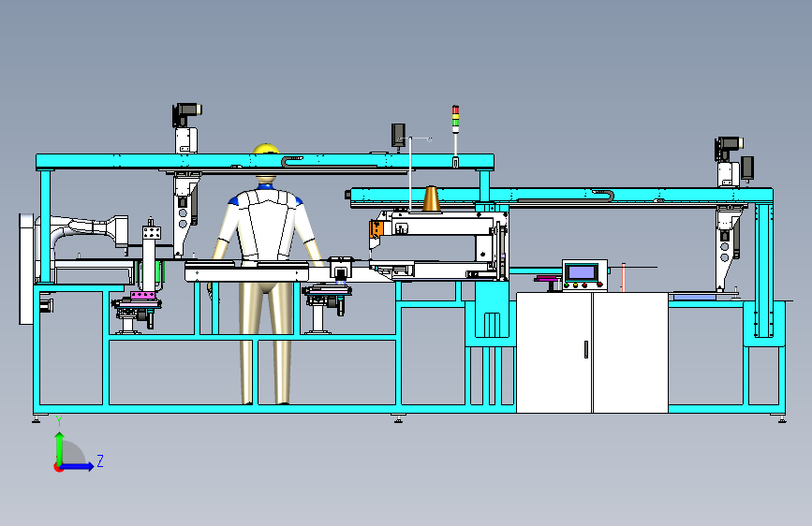Select the right door of the white cabinet
The image size is (812, 526).
[x=630, y=353]
